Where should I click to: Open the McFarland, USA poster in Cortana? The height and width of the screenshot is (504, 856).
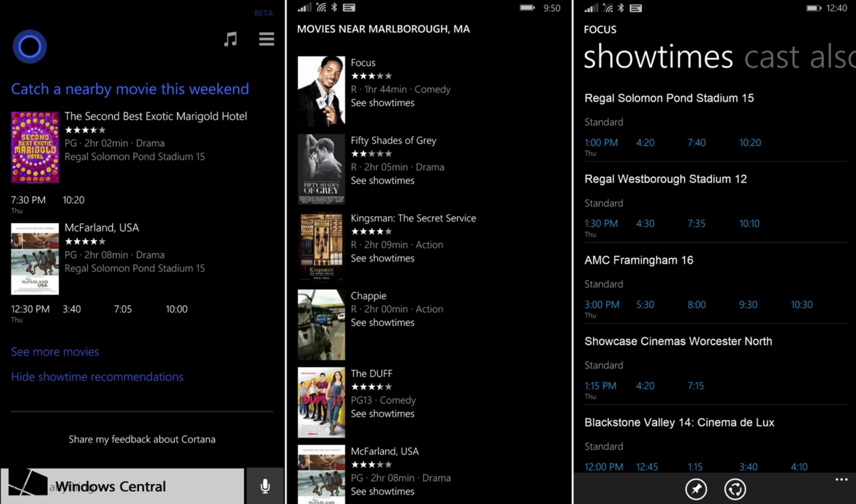click(x=35, y=259)
